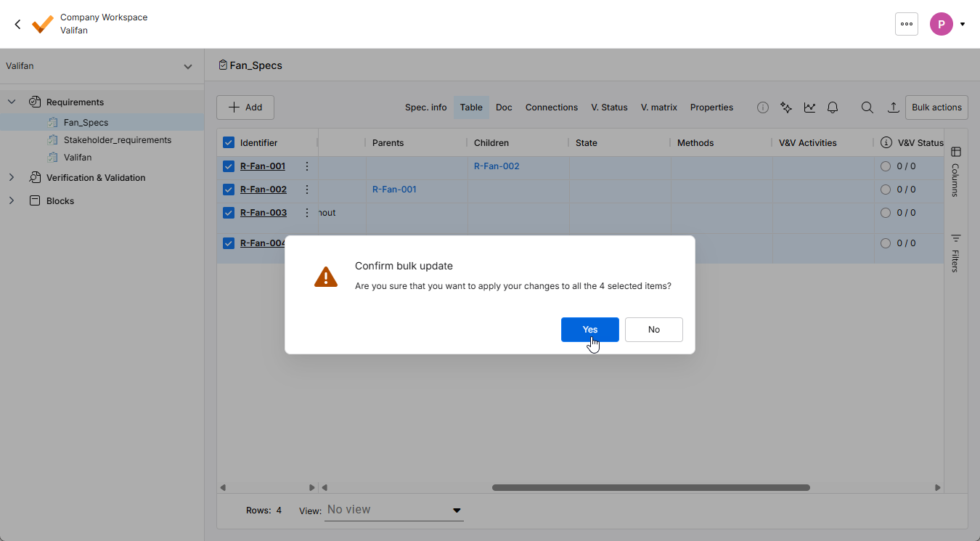
Task: Switch to the V. matrix tab
Action: [x=658, y=107]
